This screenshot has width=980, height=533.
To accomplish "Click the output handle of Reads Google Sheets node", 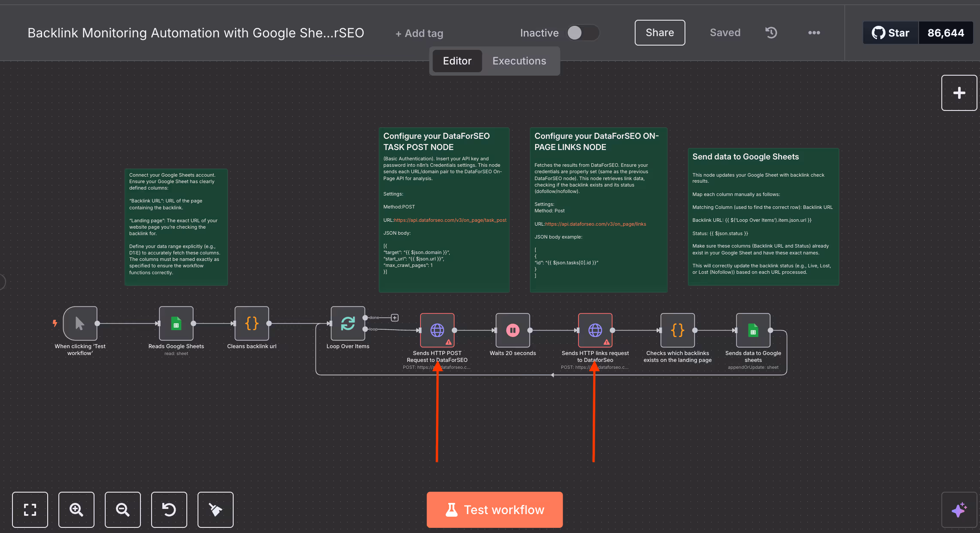I will tap(193, 323).
